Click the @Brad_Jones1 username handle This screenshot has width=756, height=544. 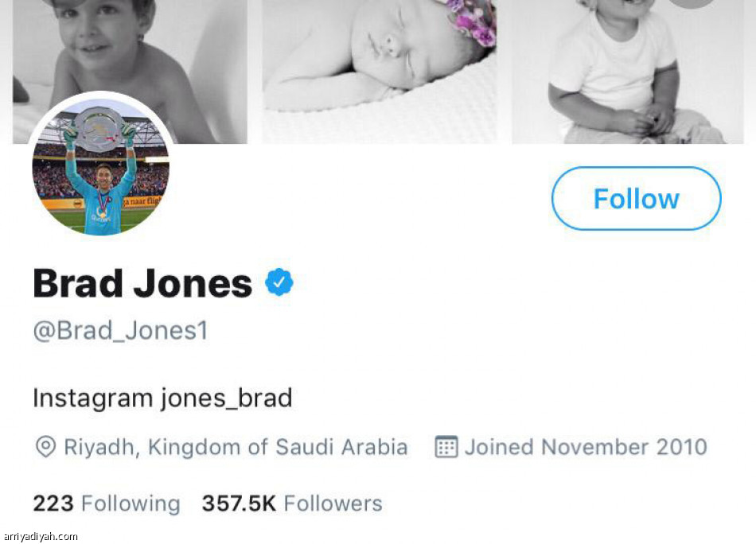pos(120,330)
